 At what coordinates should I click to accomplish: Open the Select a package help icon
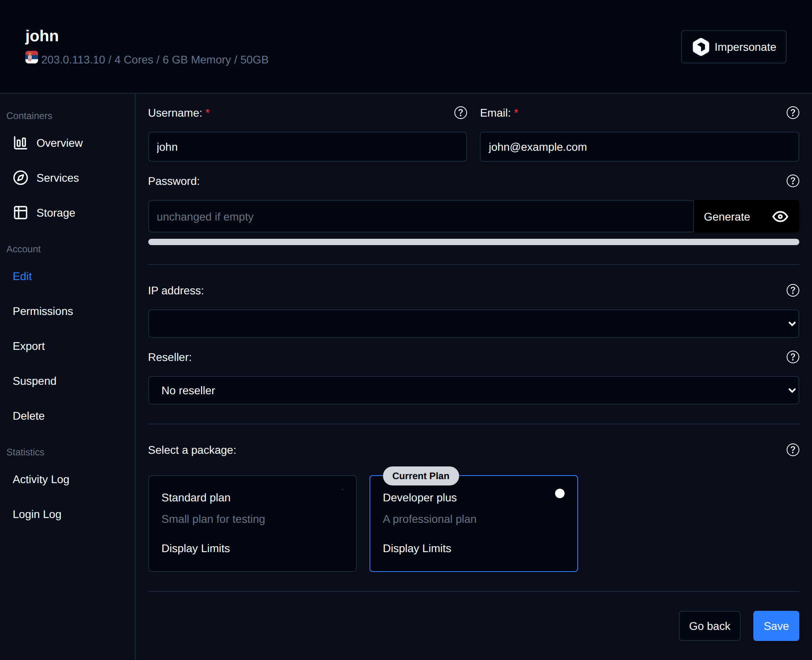point(793,450)
